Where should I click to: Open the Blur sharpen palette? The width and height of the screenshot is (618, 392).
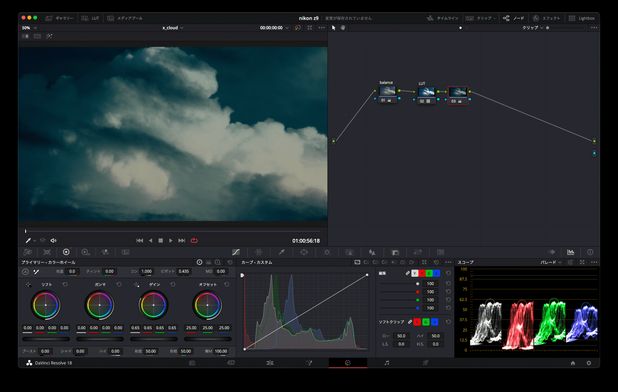coord(372,252)
